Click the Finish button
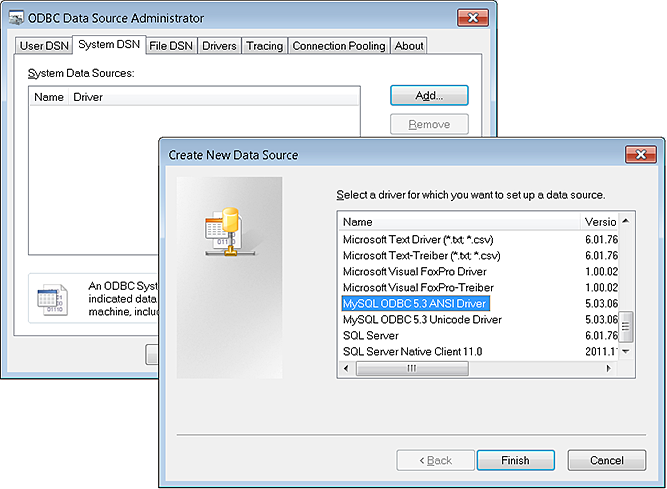Viewport: 667px width, 489px height. point(516,460)
